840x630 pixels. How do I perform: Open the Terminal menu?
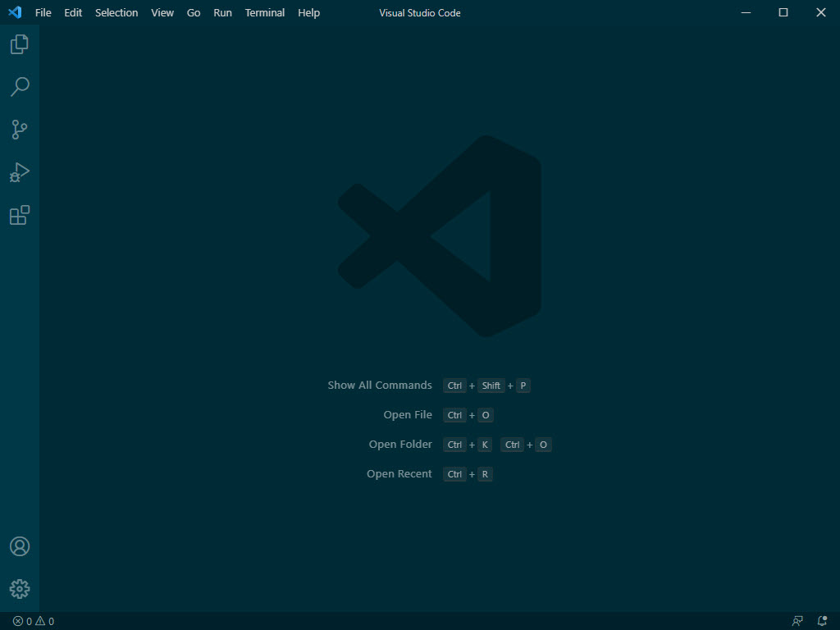tap(264, 12)
